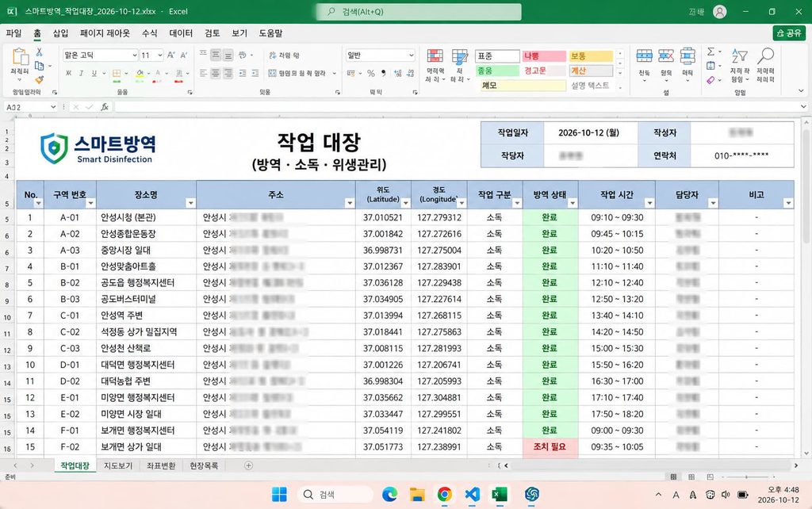Apply the 보통 cell style
812x509 pixels.
coord(591,56)
